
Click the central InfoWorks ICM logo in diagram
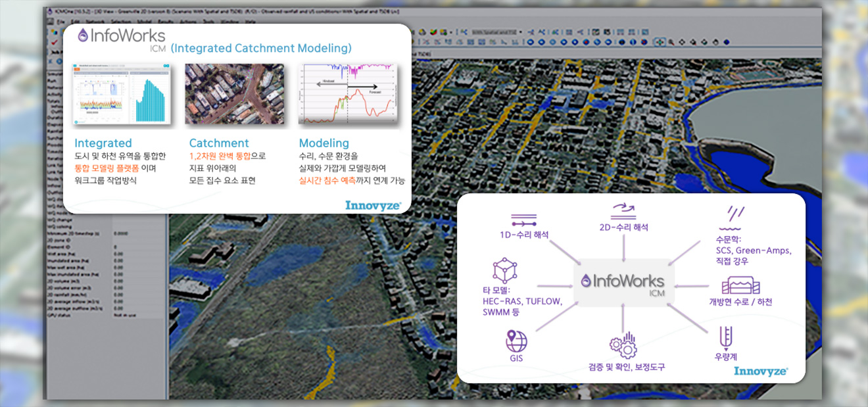(x=624, y=283)
